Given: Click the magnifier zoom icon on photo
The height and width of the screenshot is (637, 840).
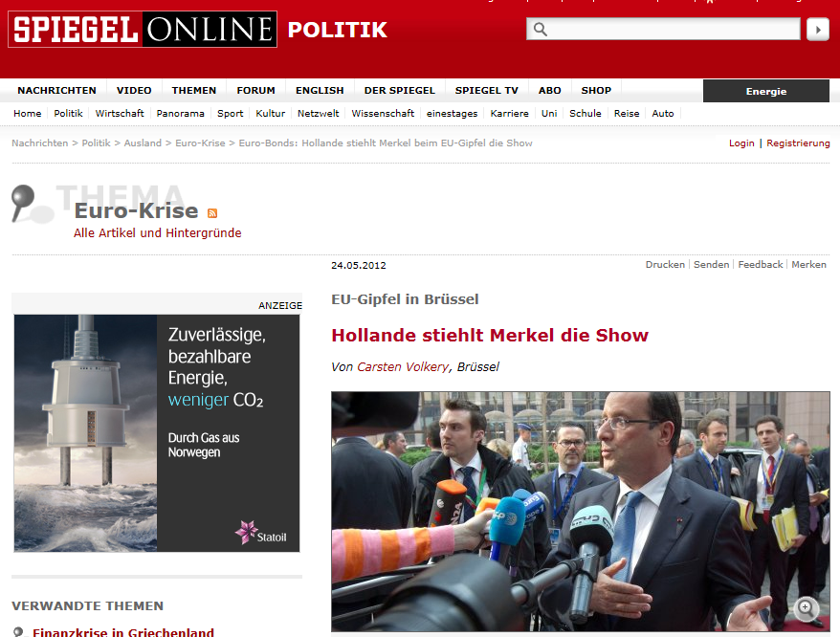Looking at the screenshot, I should click(x=807, y=607).
